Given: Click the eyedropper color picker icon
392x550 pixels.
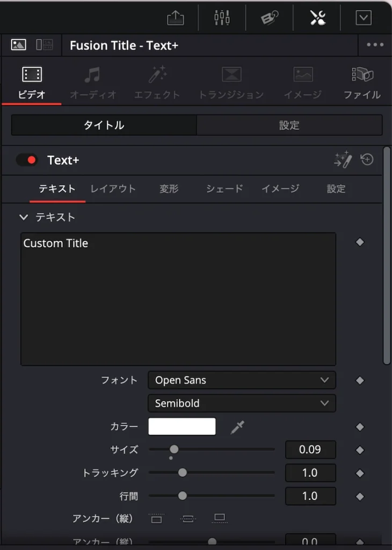Looking at the screenshot, I should pyautogui.click(x=237, y=428).
